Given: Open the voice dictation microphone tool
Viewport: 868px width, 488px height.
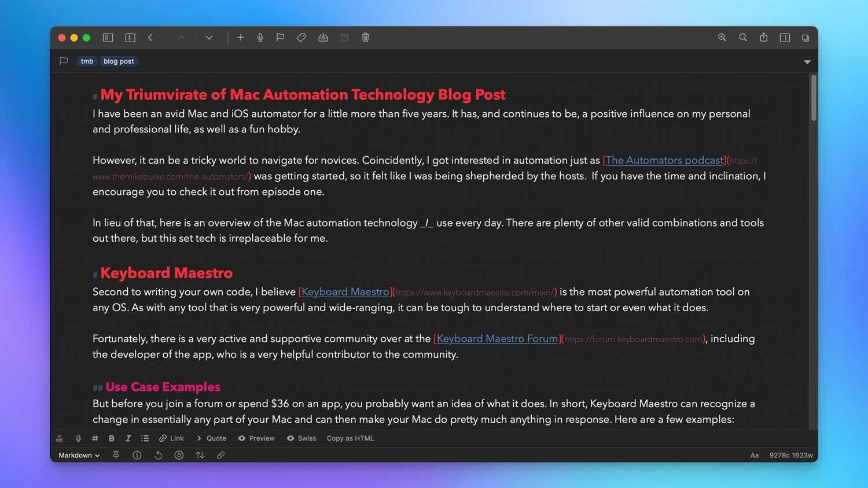Looking at the screenshot, I should (260, 37).
